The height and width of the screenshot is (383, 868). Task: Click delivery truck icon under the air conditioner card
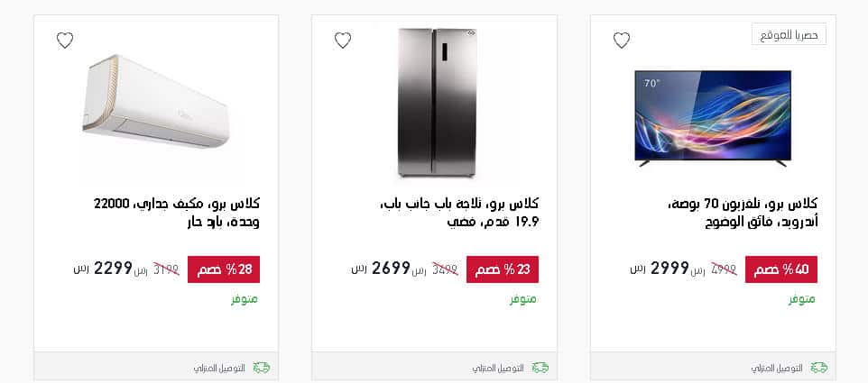[262, 368]
